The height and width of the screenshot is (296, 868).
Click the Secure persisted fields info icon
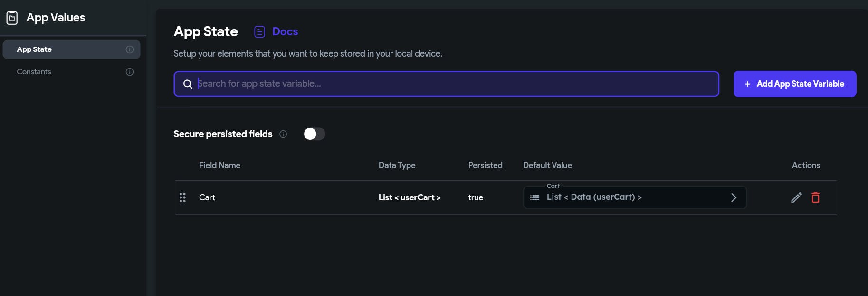283,134
